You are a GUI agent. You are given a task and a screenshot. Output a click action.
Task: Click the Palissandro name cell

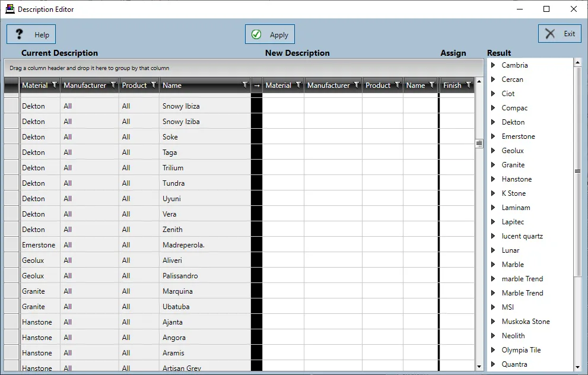point(205,276)
